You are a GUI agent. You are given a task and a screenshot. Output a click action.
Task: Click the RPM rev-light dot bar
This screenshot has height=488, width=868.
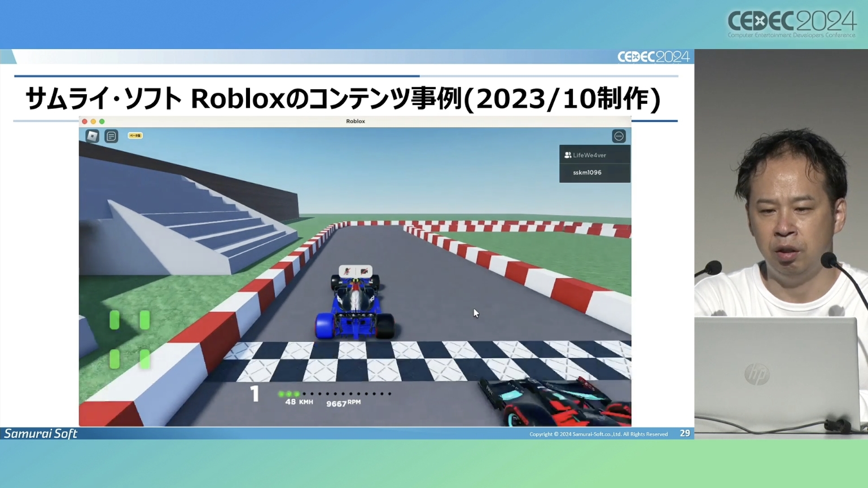tap(335, 394)
